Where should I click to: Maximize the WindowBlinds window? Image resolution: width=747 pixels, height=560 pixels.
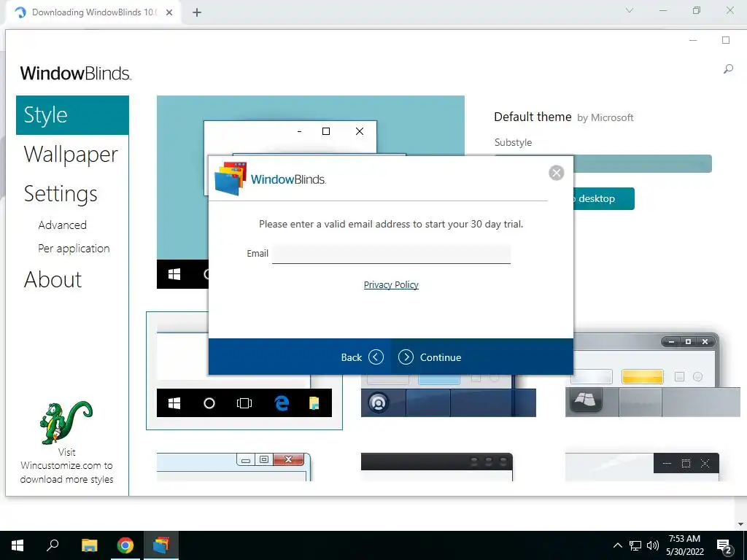(726, 41)
